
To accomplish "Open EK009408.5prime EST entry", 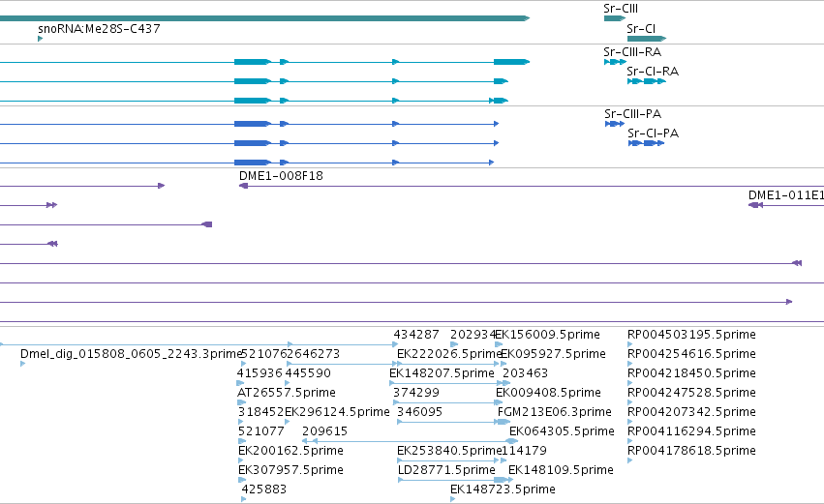I will click(x=549, y=393).
